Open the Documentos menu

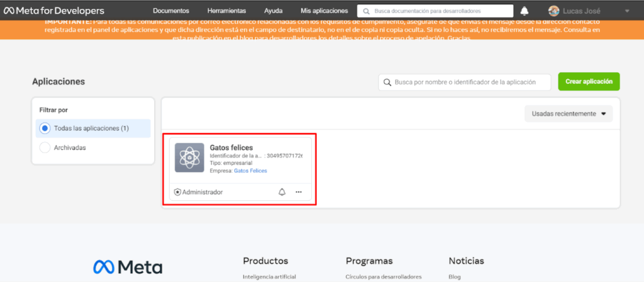pyautogui.click(x=171, y=11)
